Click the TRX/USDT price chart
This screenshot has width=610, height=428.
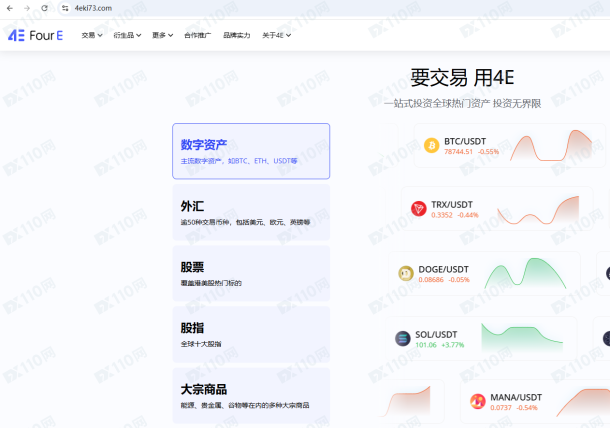click(x=538, y=210)
